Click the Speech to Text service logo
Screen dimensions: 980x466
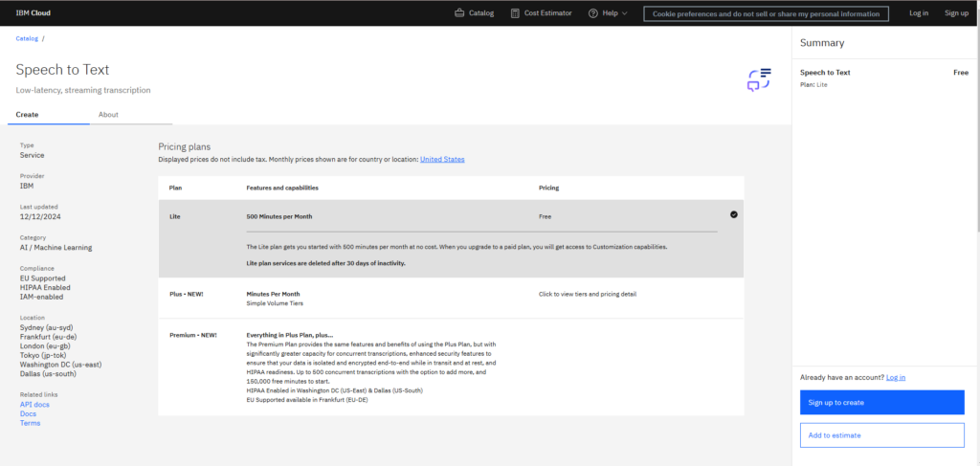point(759,80)
